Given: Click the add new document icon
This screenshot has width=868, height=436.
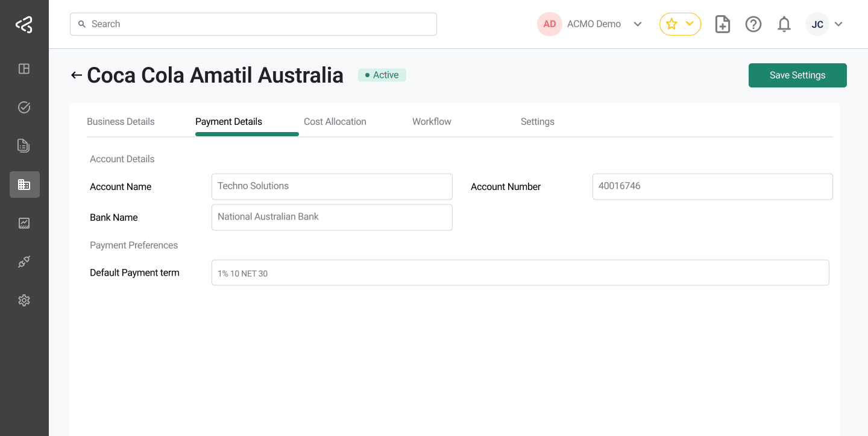Looking at the screenshot, I should 723,24.
